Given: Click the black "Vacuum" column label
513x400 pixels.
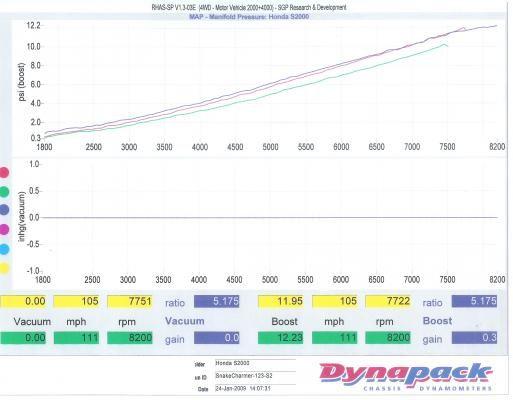Looking at the screenshot, I should point(32,322).
